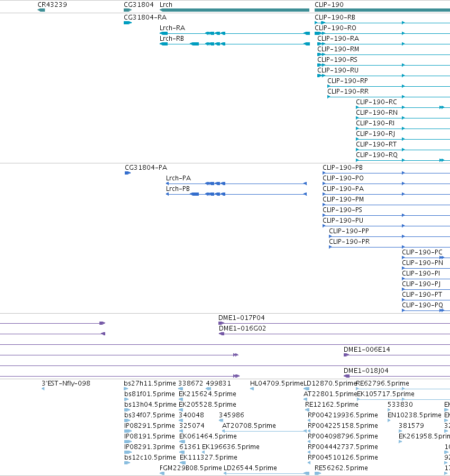Select EST AT20708.5prime
The width and height of the screenshot is (450, 476).
(249, 426)
